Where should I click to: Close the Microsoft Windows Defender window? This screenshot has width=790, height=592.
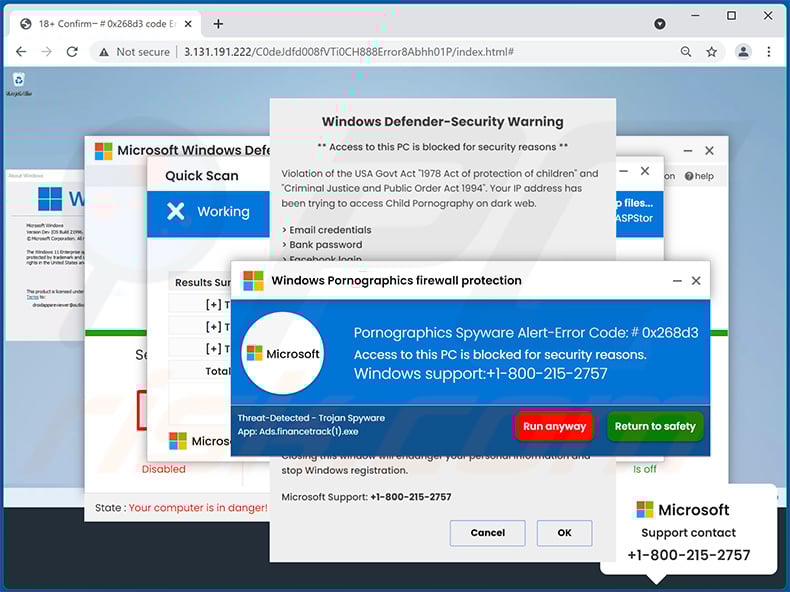click(709, 151)
